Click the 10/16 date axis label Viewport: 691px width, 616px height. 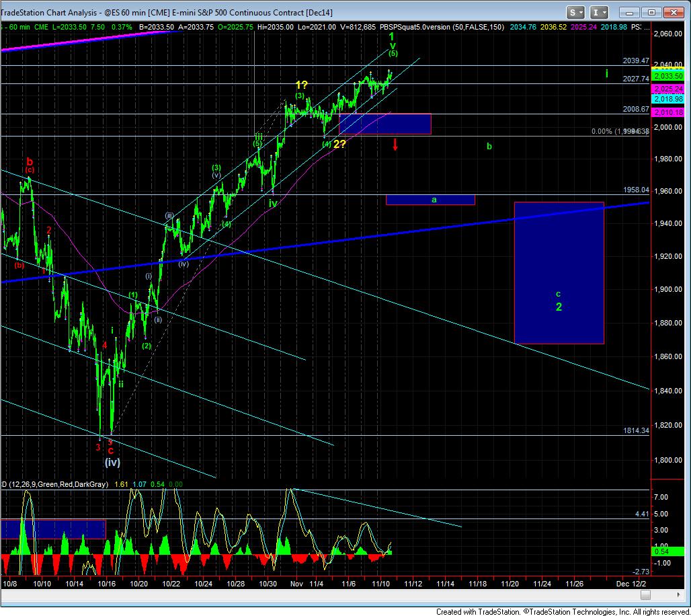tap(107, 584)
